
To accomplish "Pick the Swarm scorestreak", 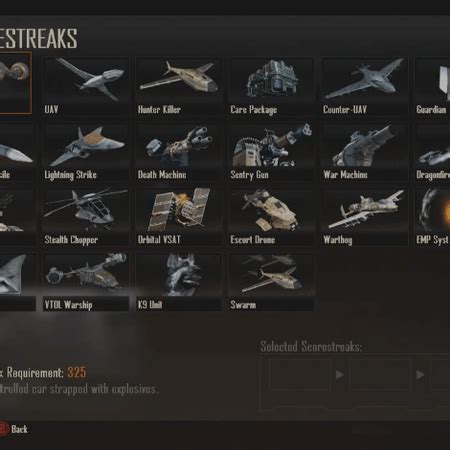I will [271, 282].
